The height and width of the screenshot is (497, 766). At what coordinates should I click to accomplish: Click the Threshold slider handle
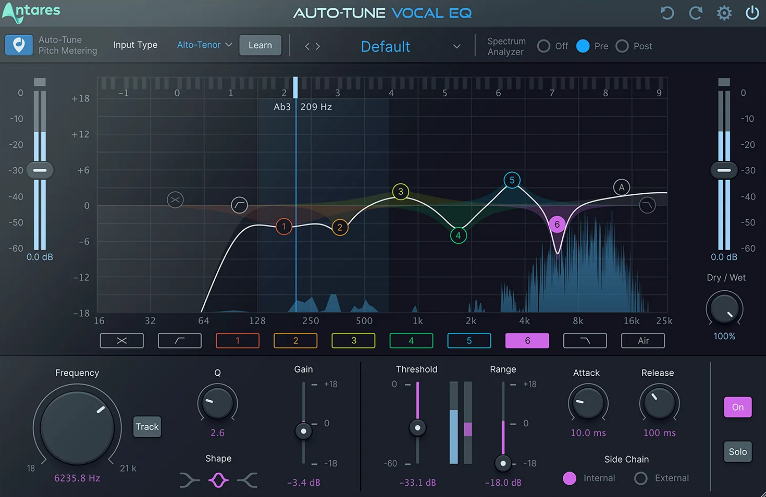417,428
